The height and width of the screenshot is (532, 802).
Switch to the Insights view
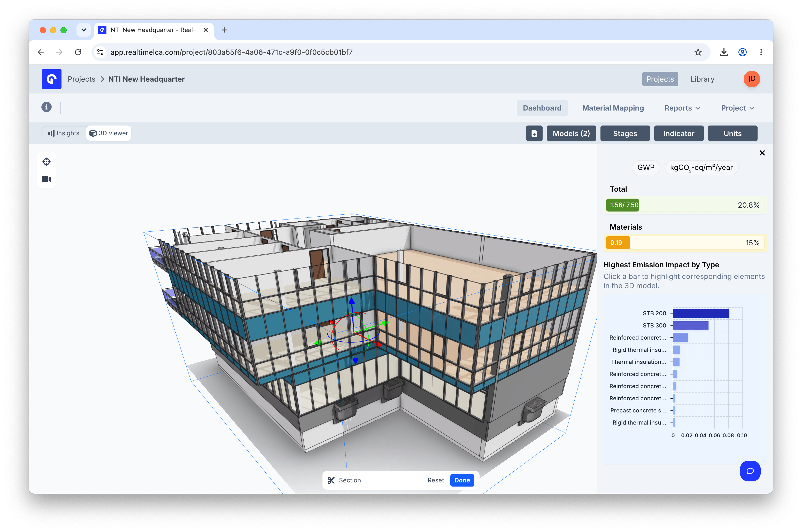click(64, 133)
